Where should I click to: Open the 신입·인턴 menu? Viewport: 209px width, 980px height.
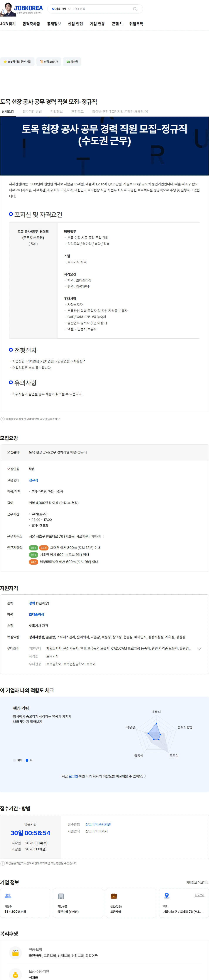pos(75,24)
